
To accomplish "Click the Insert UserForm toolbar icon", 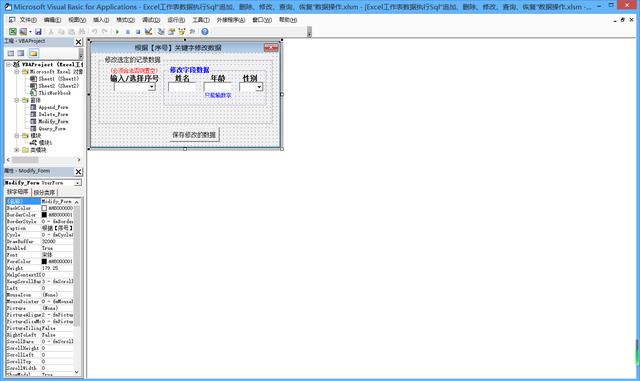I will coord(23,31).
